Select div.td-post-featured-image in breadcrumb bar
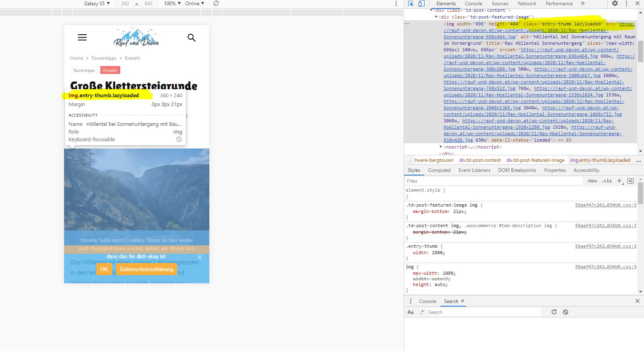 [536, 160]
